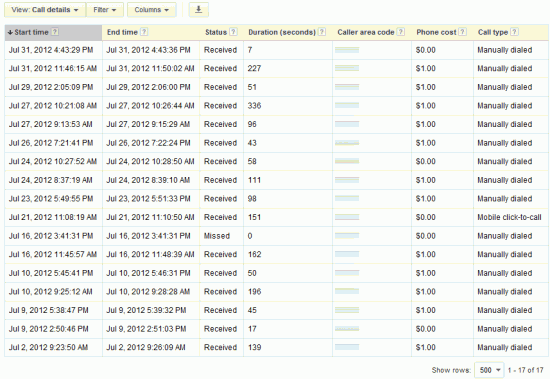
Task: Select start time Jul 31, 2012 11:46:15 AM
Action: 53,68
